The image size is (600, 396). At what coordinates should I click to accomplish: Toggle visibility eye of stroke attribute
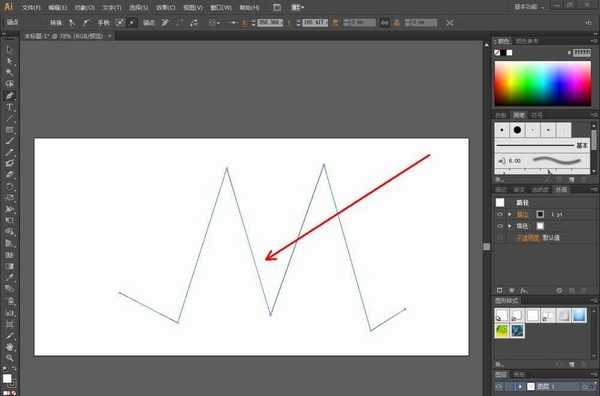(500, 214)
